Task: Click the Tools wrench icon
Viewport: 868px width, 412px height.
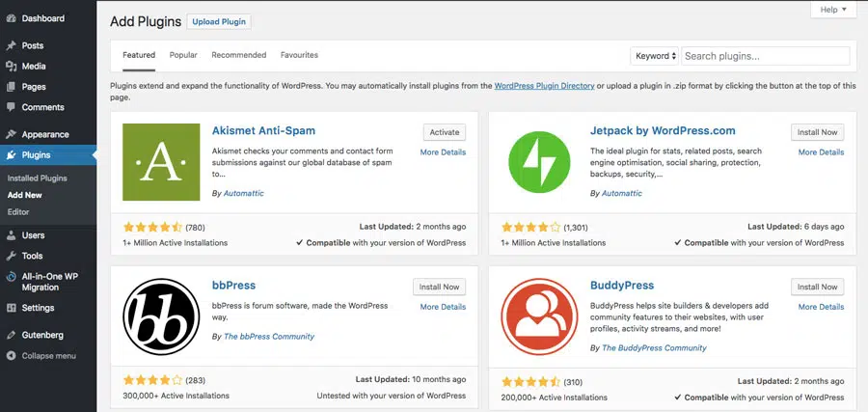Action: (11, 256)
